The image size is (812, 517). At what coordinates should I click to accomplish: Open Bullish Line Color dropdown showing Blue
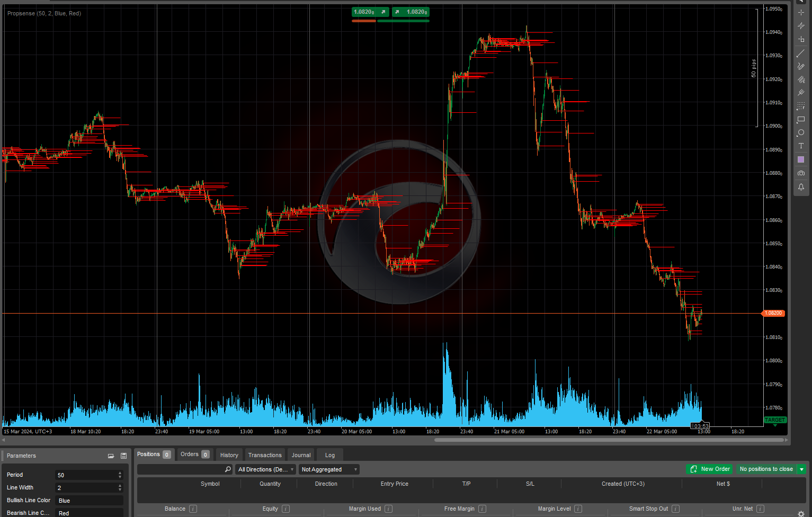[89, 501]
